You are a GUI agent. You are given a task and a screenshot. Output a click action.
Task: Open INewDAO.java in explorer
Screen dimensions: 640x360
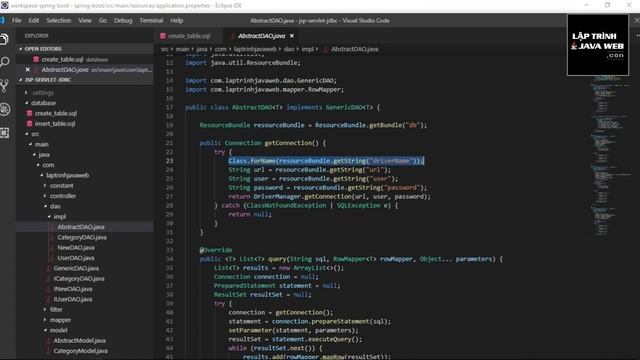coord(73,289)
